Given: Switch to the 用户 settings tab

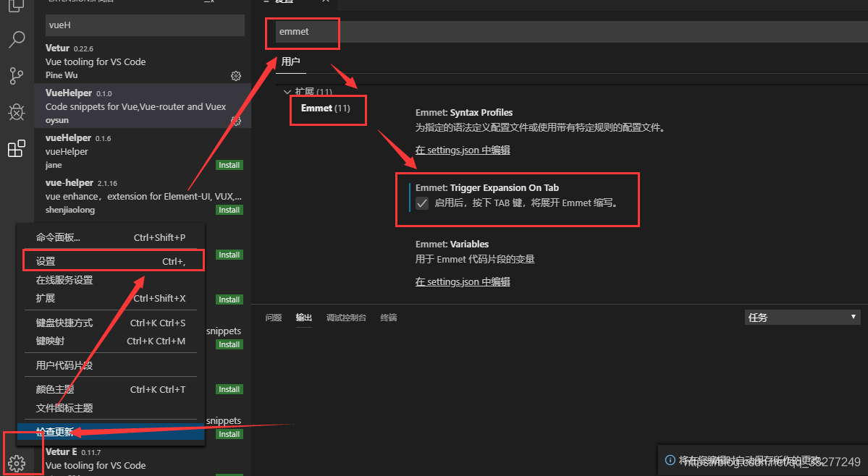Looking at the screenshot, I should [290, 61].
